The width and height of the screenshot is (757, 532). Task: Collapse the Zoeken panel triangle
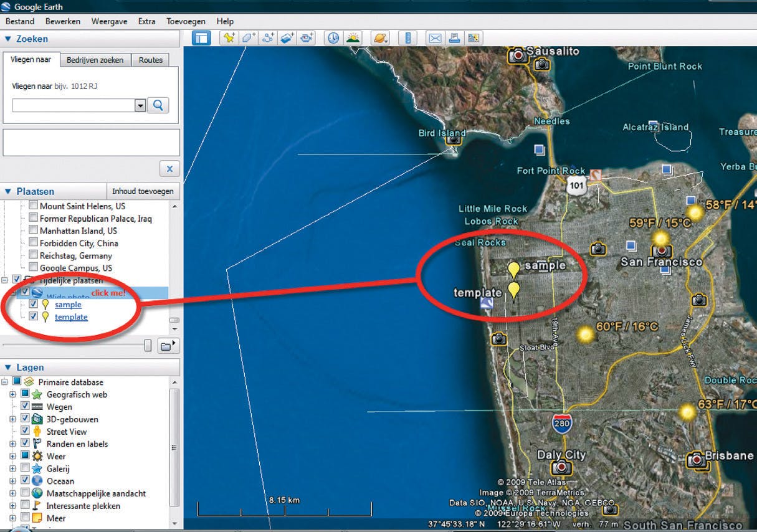coord(8,39)
